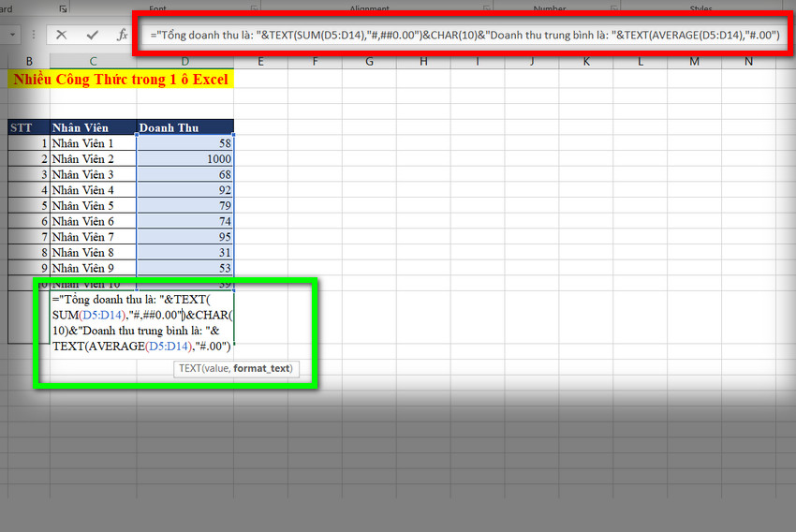Click the 'format_text' argument in the TEXT tooltip

click(261, 368)
